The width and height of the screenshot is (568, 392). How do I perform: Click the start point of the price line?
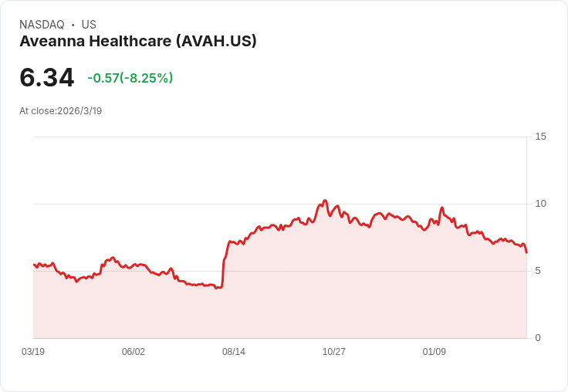point(34,265)
